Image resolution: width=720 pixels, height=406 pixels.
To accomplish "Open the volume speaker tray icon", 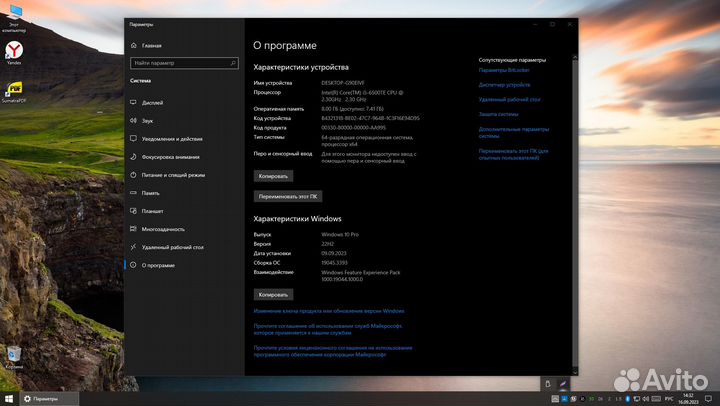I will (x=646, y=399).
